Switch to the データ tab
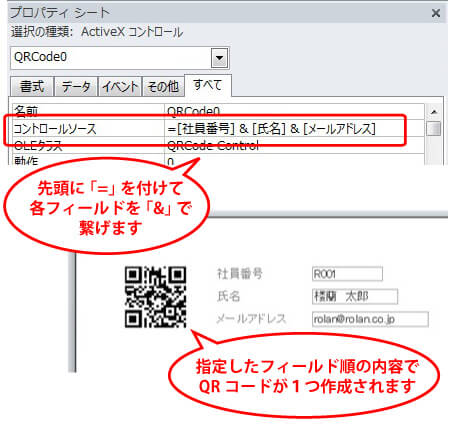This screenshot has height=424, width=450. coord(76,86)
